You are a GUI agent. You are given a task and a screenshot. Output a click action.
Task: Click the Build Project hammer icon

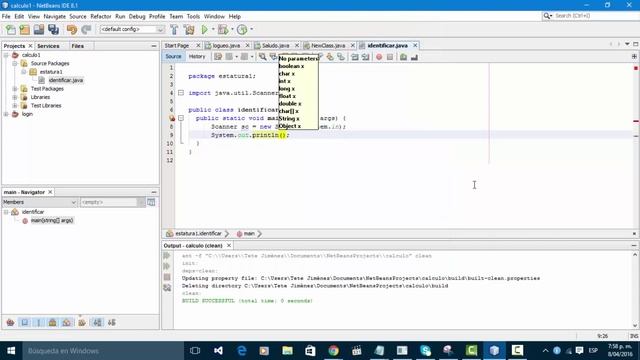pos(174,29)
